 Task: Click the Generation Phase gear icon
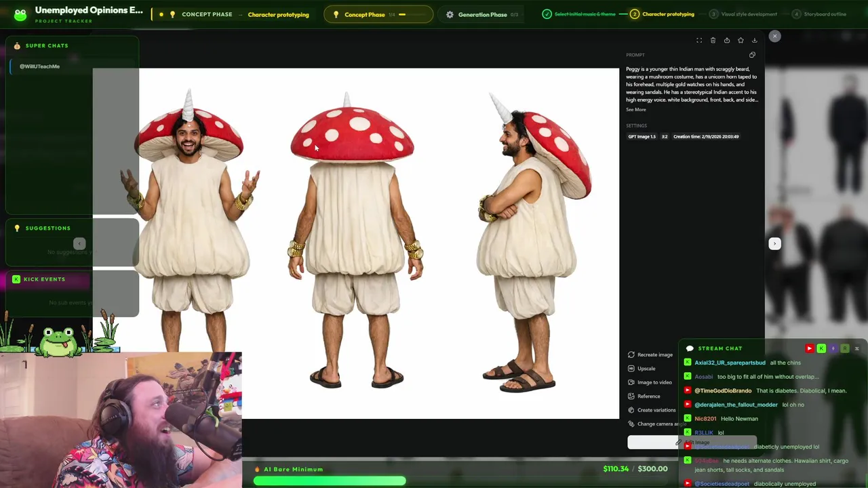tap(450, 14)
